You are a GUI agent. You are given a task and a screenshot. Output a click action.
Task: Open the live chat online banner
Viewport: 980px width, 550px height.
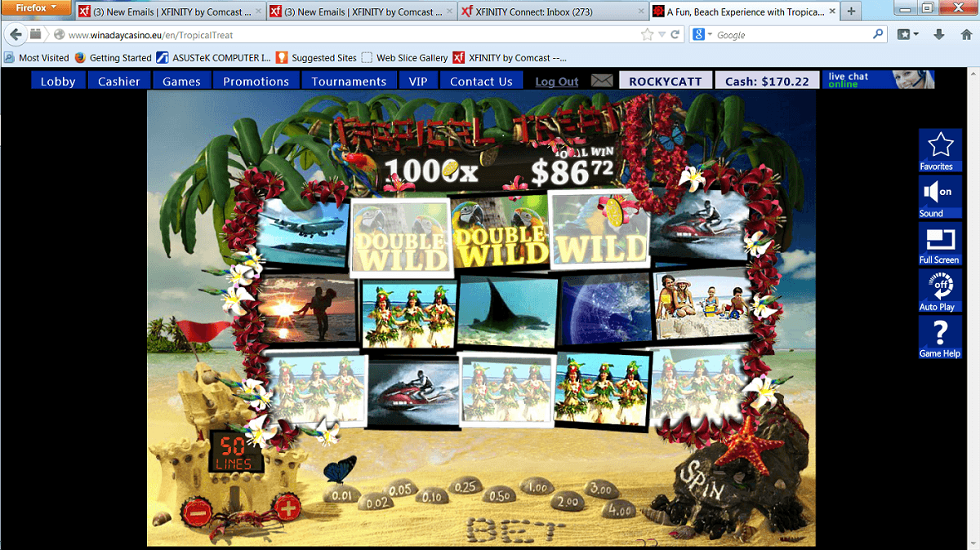878,79
